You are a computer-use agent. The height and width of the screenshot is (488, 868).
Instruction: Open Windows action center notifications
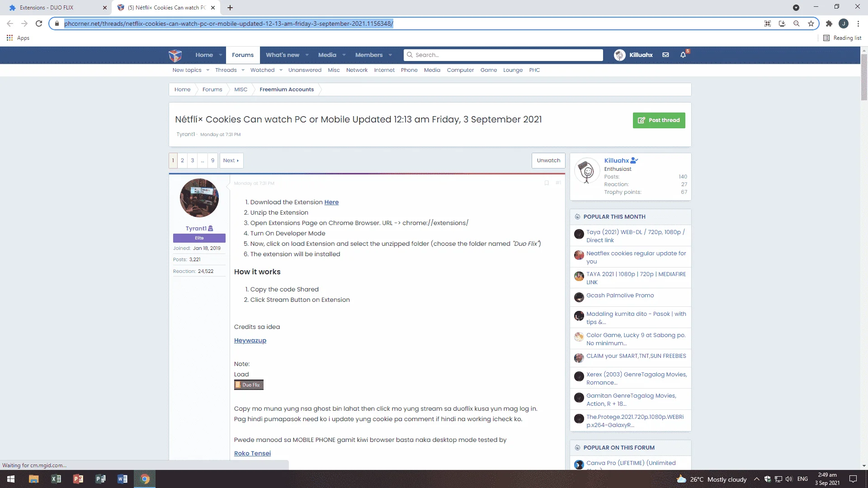tap(853, 479)
